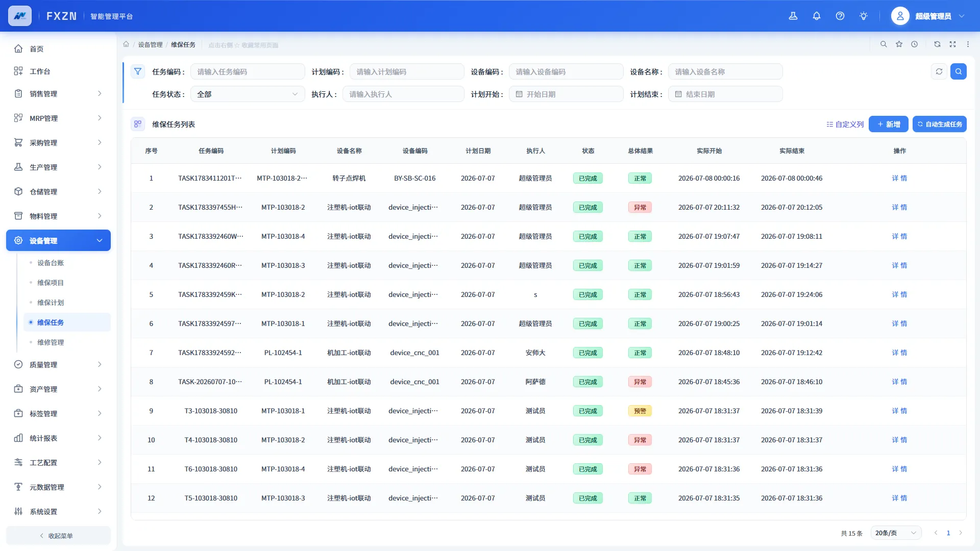The width and height of the screenshot is (980, 551).
Task: Click the 计划结束 end date field
Action: point(725,94)
